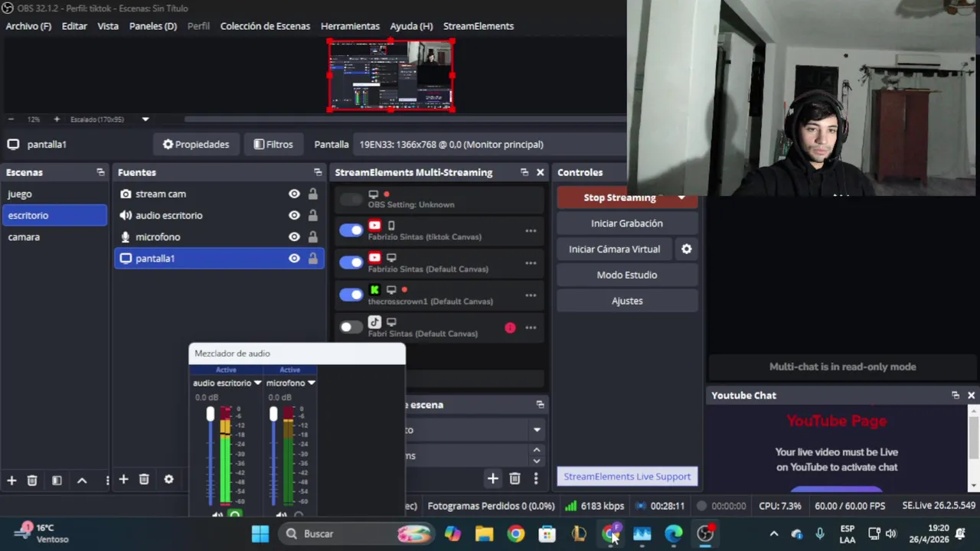The height and width of the screenshot is (551, 980).
Task: Open audio escritorio mixer dropdown
Action: click(257, 383)
